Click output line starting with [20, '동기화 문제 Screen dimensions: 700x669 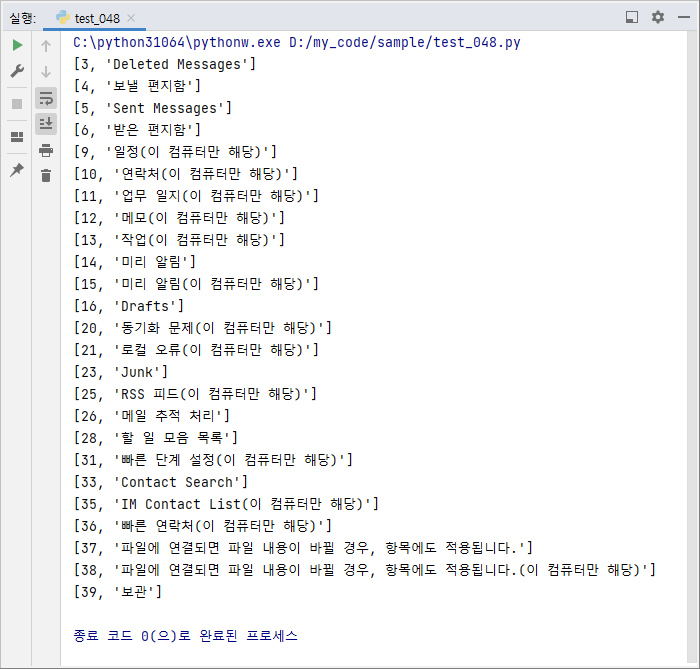point(203,328)
